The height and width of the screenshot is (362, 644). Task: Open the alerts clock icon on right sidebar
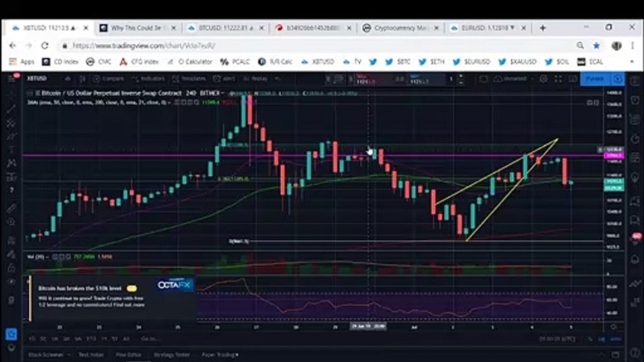(x=634, y=100)
